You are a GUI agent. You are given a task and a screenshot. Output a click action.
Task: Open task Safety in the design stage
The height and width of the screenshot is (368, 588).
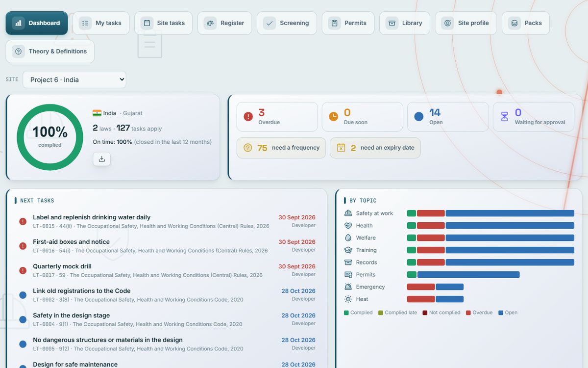(x=167, y=319)
